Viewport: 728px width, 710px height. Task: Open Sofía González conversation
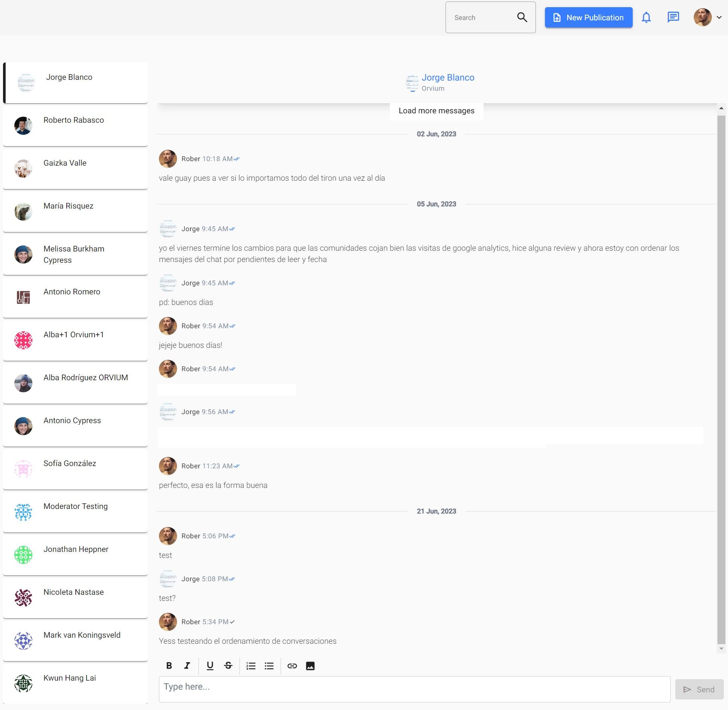point(75,469)
